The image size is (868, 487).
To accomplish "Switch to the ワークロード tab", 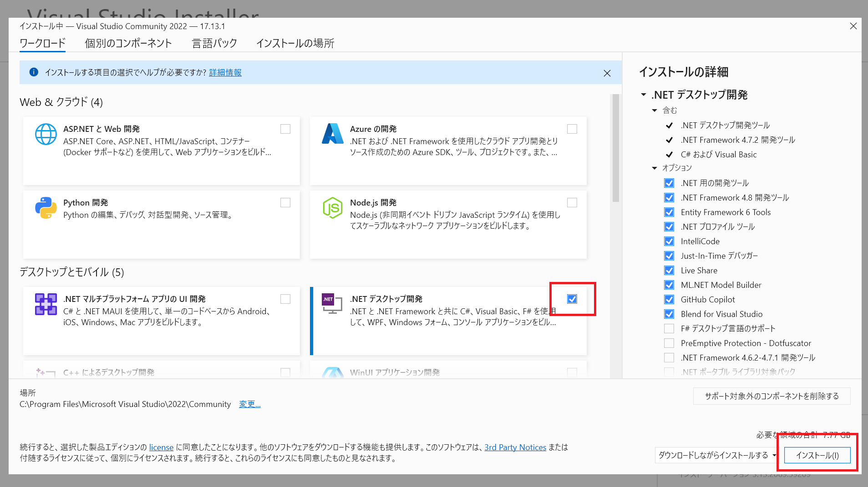I will (42, 43).
